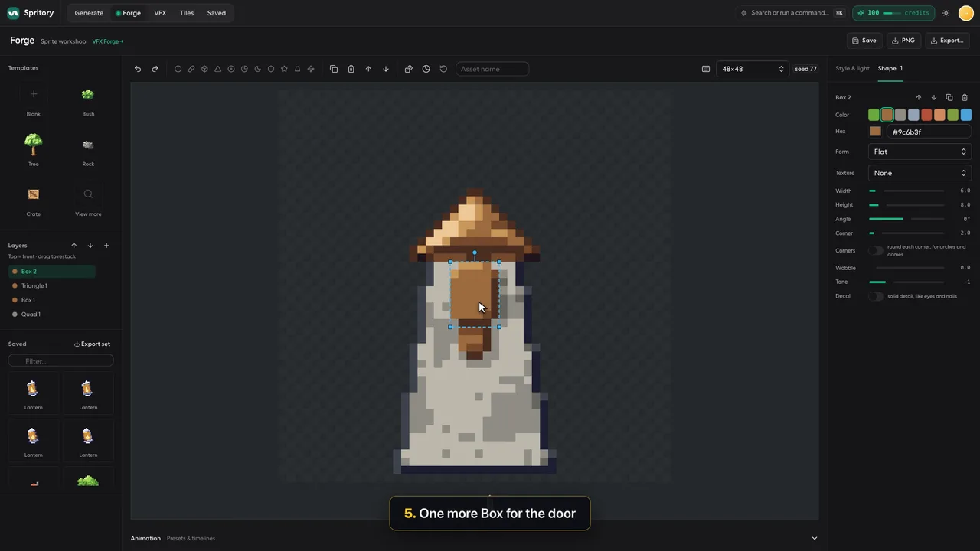This screenshot has height=551, width=980.
Task: Add a bell shape
Action: point(298,69)
